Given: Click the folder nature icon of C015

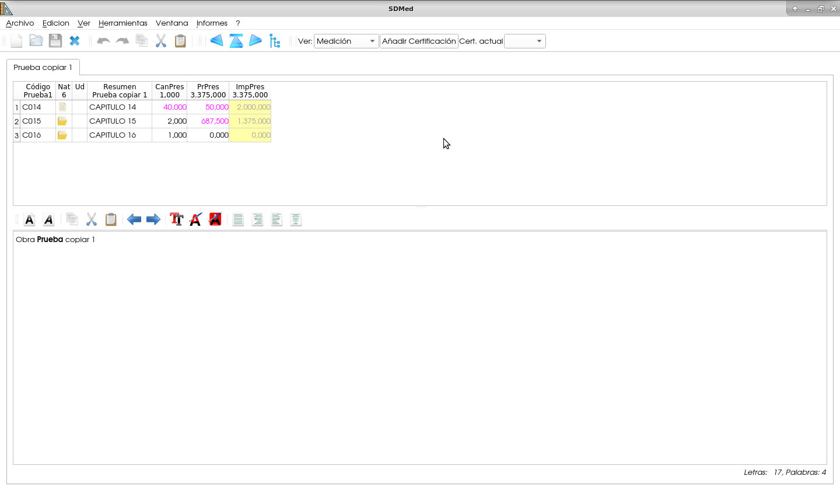Looking at the screenshot, I should pos(62,121).
